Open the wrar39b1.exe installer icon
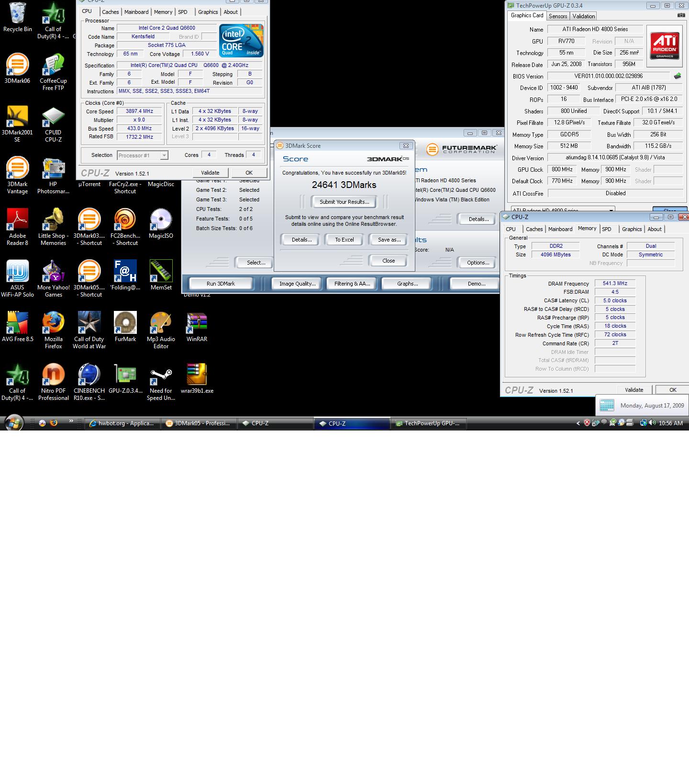The width and height of the screenshot is (689, 784). (x=197, y=378)
